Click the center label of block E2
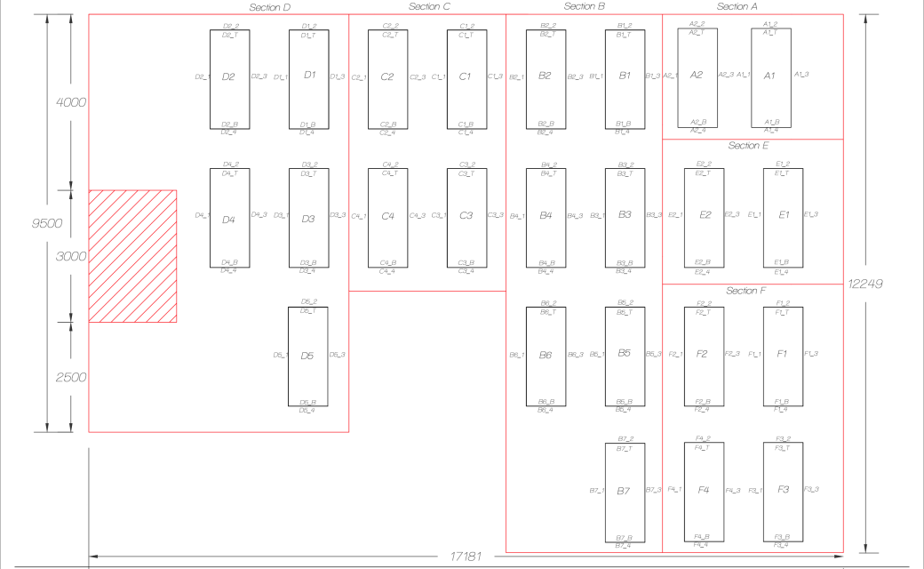This screenshot has width=924, height=569. tap(705, 215)
